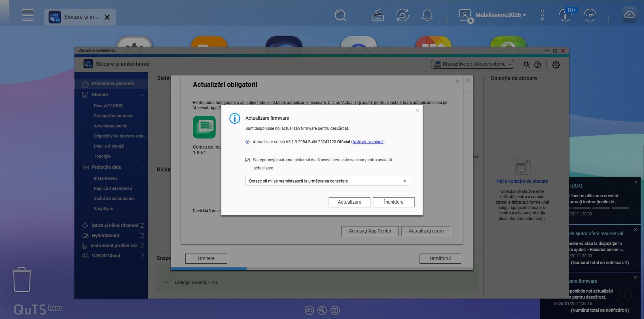Open storage settings gear icon
Viewport: 644px width, 319px height.
556,65
